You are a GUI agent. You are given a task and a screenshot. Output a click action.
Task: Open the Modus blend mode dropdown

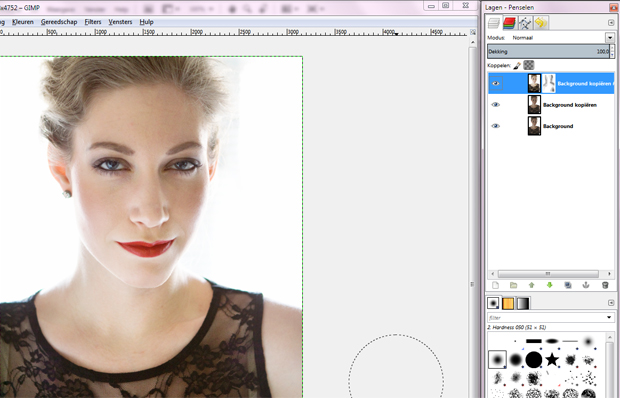pos(610,38)
